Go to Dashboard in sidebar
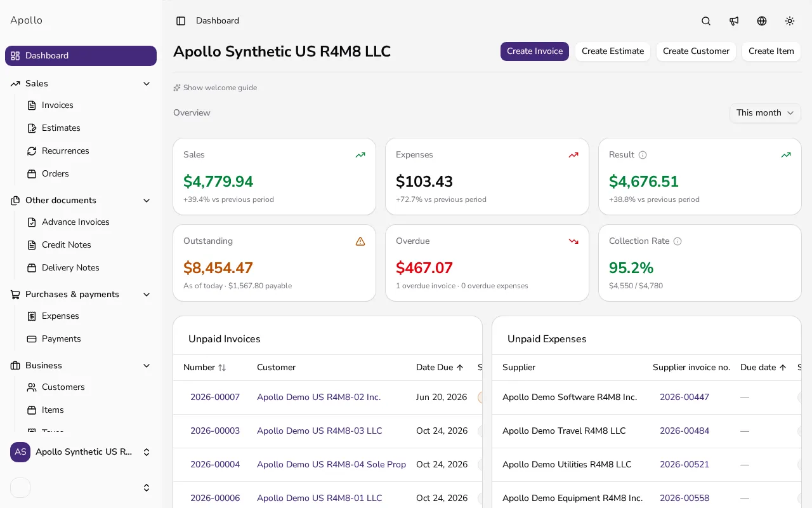The image size is (812, 508). tap(81, 56)
